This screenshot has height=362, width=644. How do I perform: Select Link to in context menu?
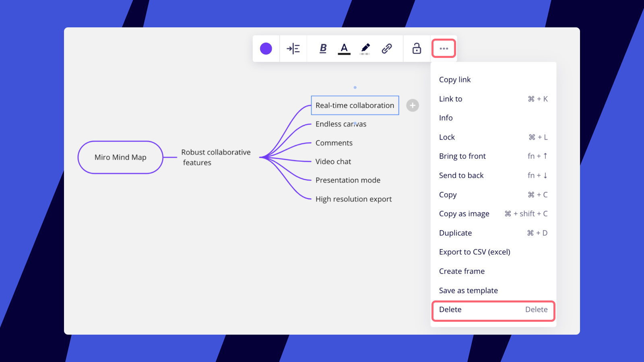pos(451,99)
